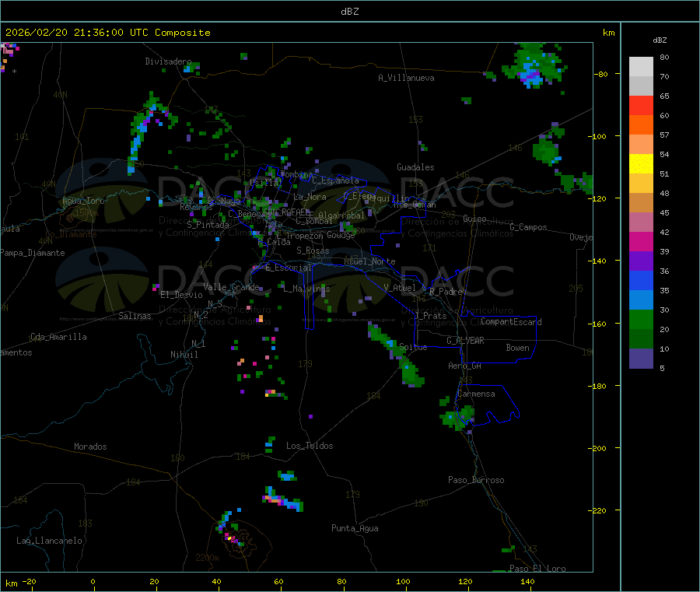
Task: Click the Soitue map label
Action: (x=413, y=347)
